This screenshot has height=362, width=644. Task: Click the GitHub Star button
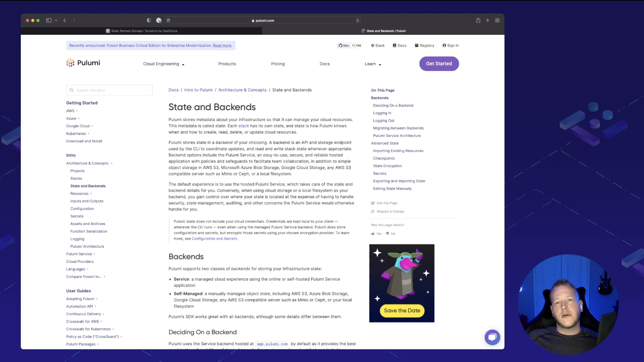coord(344,45)
